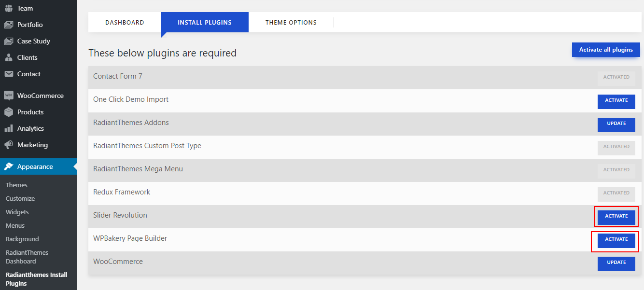This screenshot has height=290, width=644.
Task: Activate the Slider Revolution plugin
Action: pyautogui.click(x=616, y=216)
